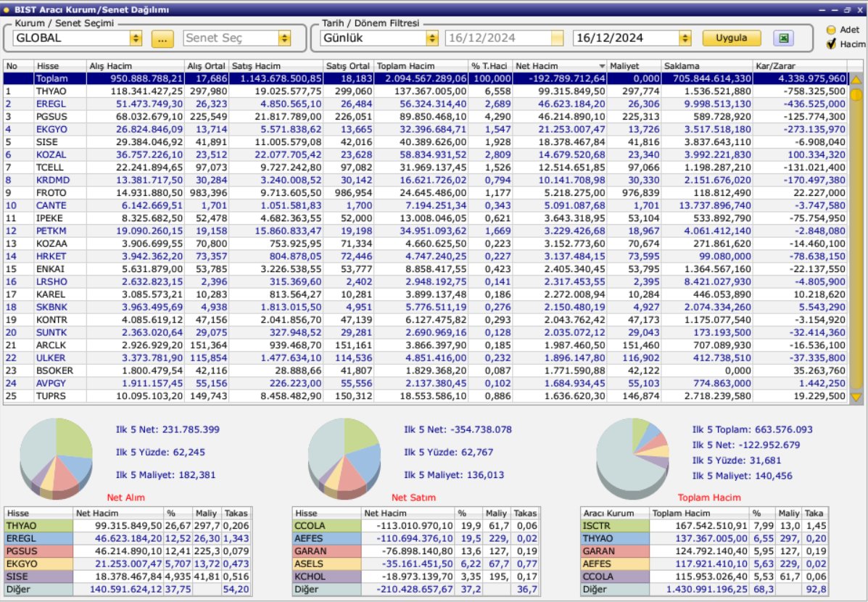Click Aracı Kurum header in bottom table
Viewport: 868px width, 602px height.
[615, 514]
